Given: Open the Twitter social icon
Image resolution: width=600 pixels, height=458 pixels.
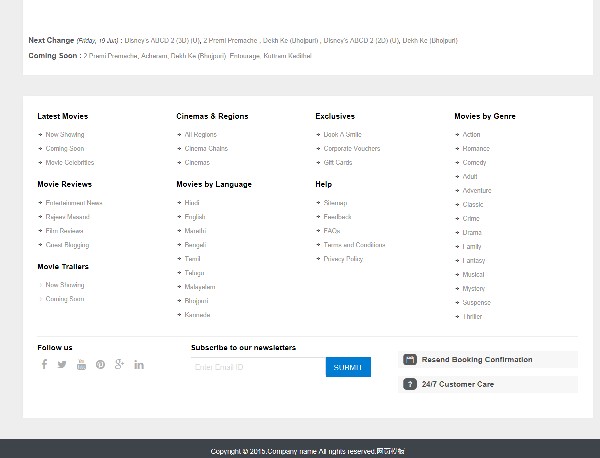Looking at the screenshot, I should coord(62,365).
